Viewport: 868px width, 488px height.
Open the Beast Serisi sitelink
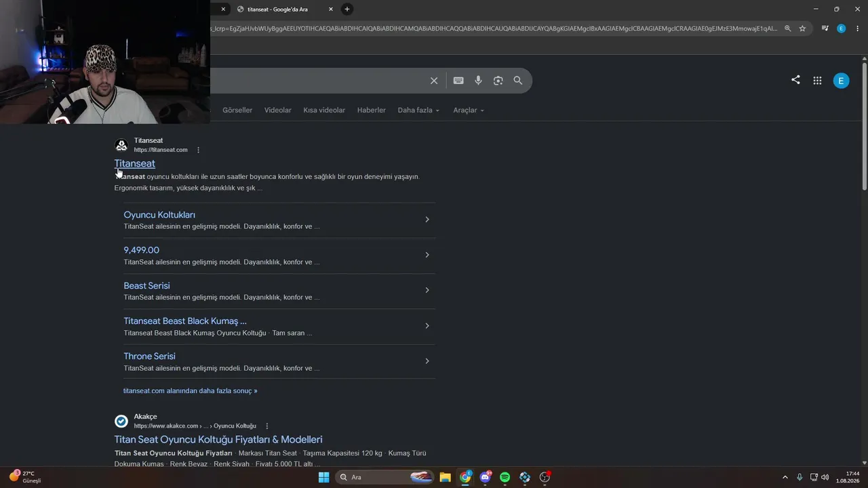point(146,285)
